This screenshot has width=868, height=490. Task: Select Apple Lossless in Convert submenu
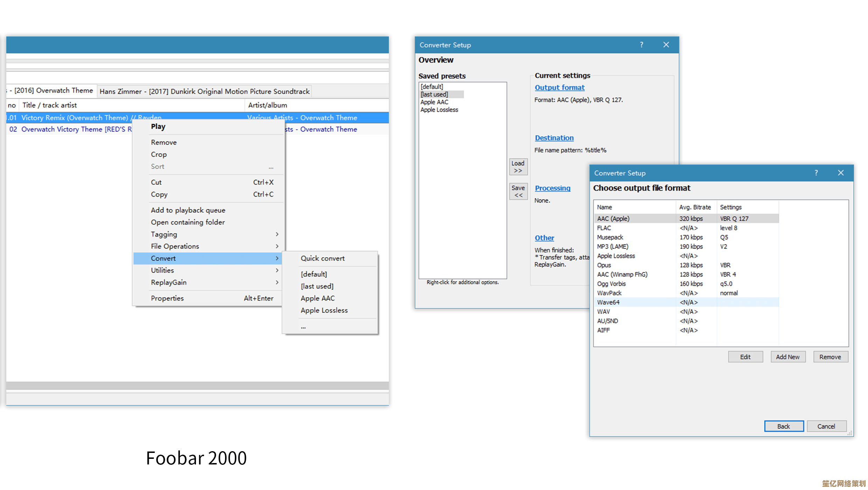(x=330, y=310)
